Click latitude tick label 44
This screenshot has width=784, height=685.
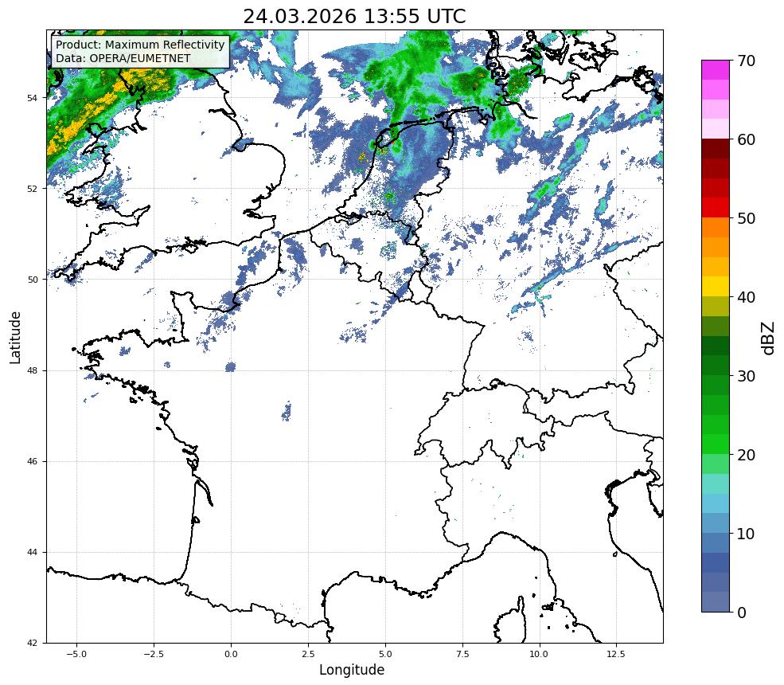pyautogui.click(x=32, y=553)
